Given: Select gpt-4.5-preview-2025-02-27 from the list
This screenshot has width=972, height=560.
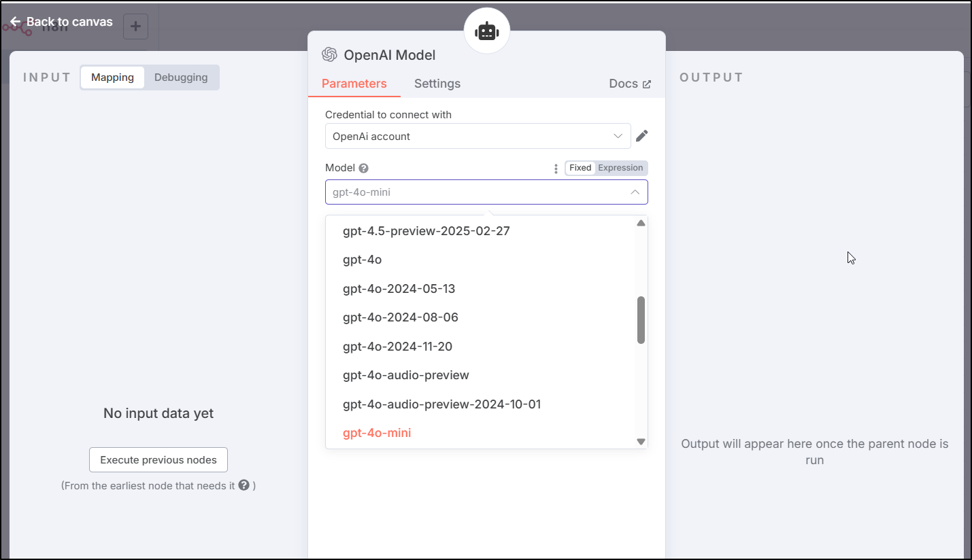Looking at the screenshot, I should point(481,231).
